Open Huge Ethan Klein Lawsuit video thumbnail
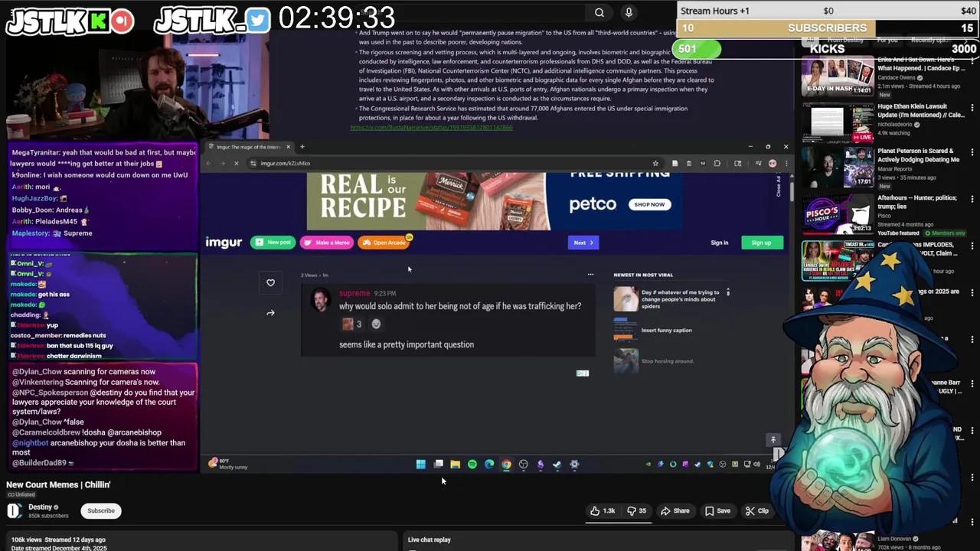The image size is (980, 551). click(838, 122)
